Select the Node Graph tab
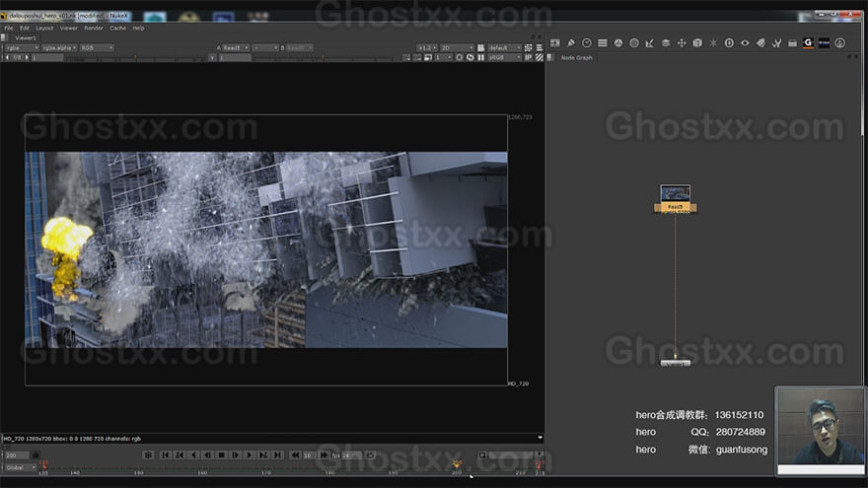Screen dimensions: 868x488 click(x=577, y=57)
